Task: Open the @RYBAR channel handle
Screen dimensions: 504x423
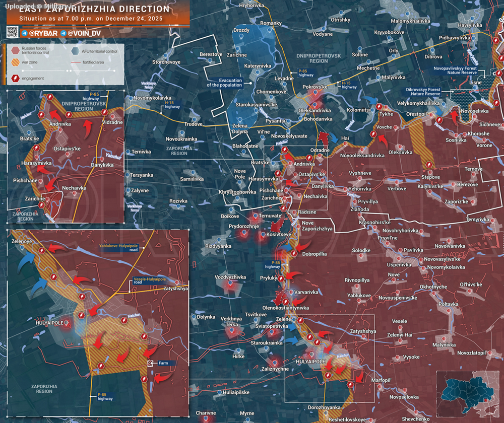Action: [43, 33]
